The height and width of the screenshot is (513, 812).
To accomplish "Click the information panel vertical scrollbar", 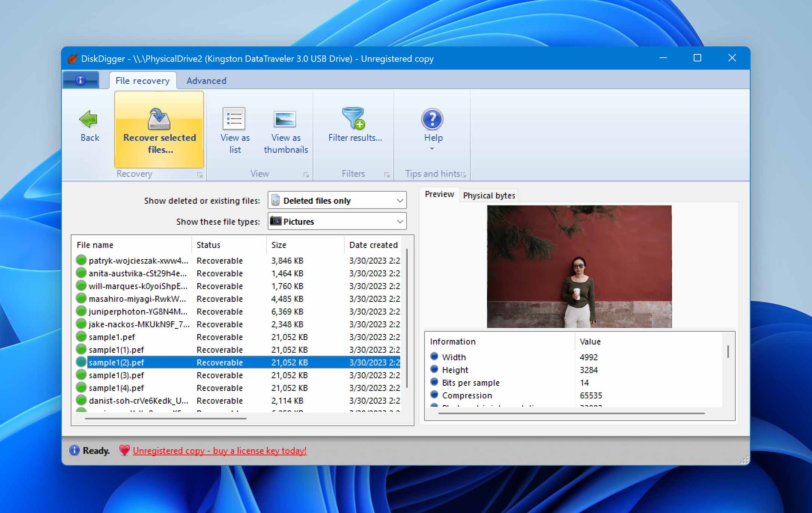I will [728, 352].
